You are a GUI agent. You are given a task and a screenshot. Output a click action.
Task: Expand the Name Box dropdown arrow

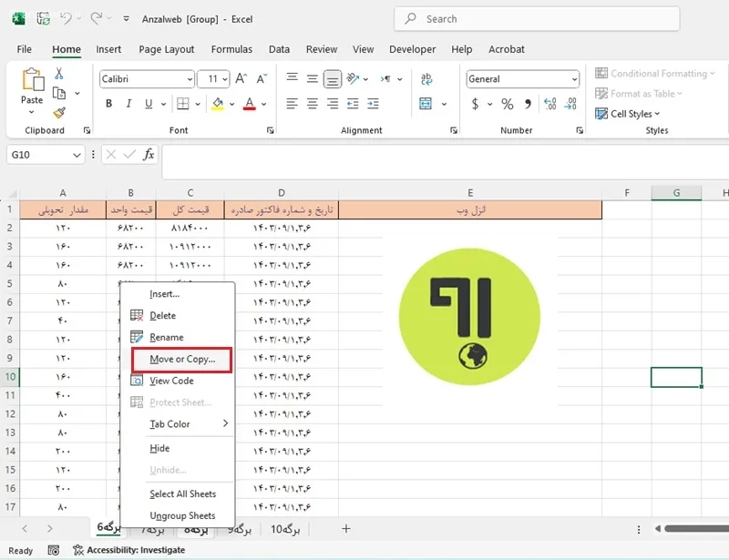tap(77, 155)
